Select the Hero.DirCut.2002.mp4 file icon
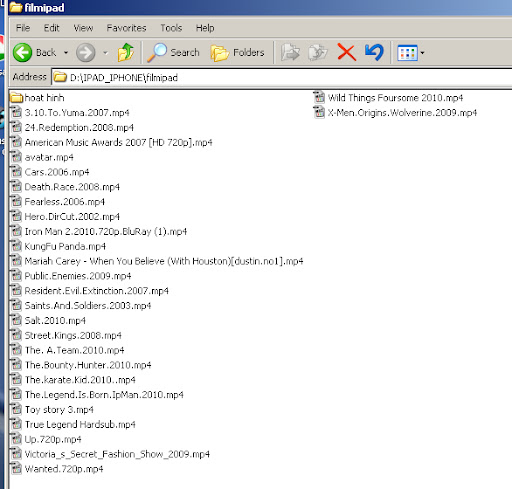The image size is (512, 489). 16,216
